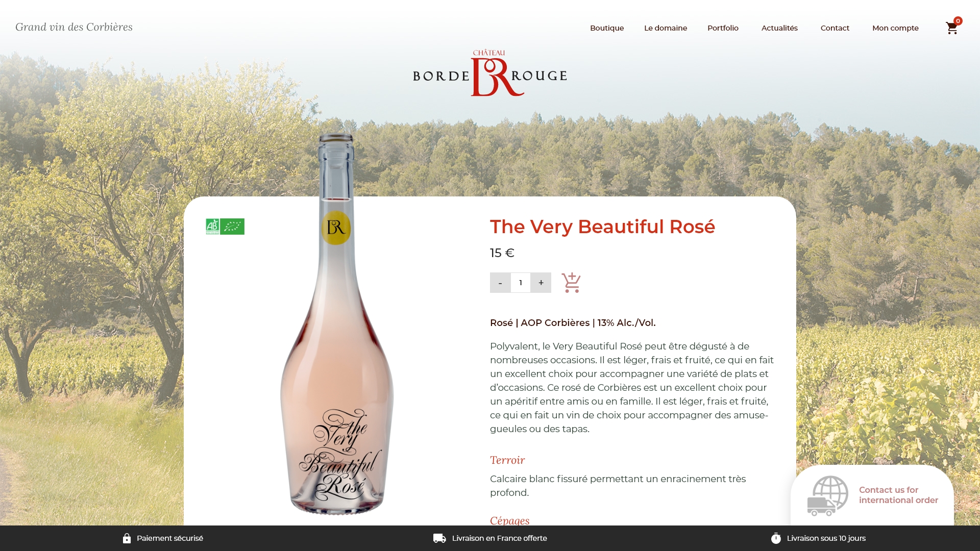Decrease quantity with the minus button
The image size is (980, 551).
[x=500, y=283]
